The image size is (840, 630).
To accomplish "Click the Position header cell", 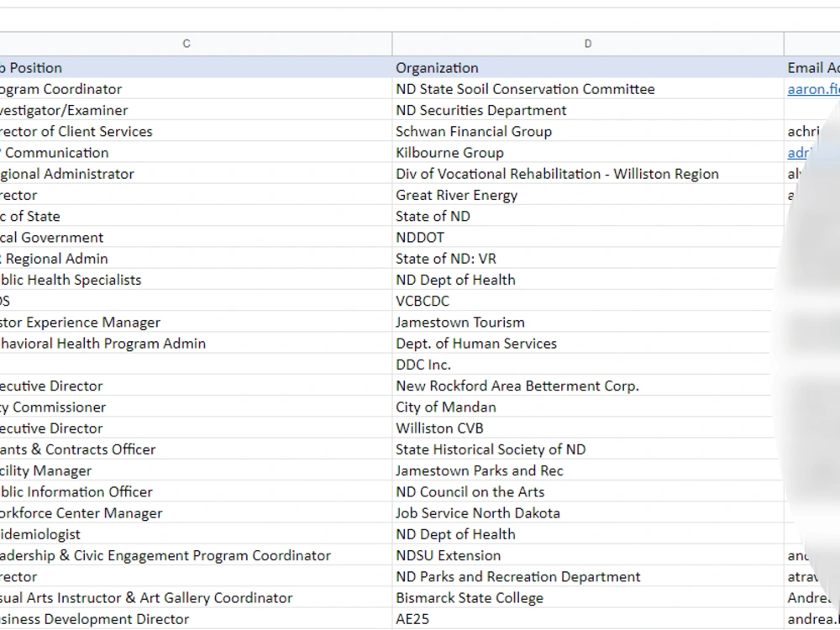I will point(196,67).
